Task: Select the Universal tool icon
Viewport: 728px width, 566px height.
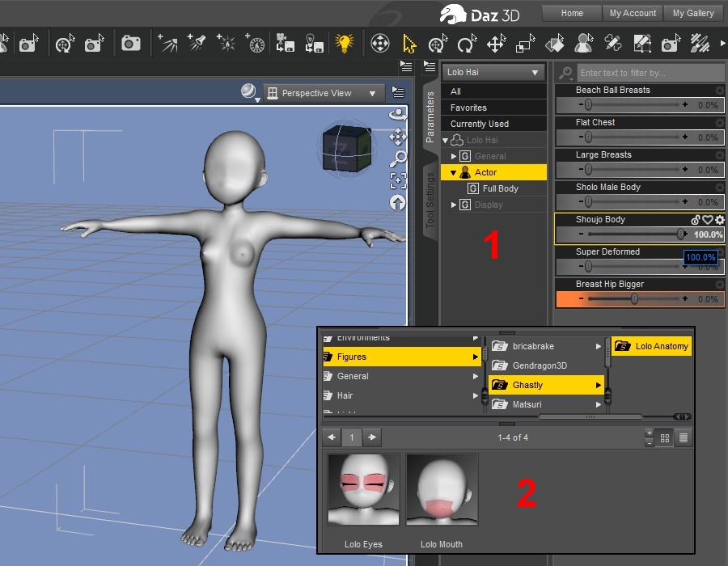Action: point(380,43)
